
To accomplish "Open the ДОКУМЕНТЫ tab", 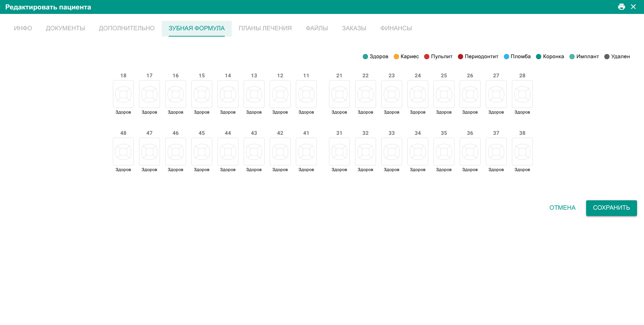I will coord(66,28).
